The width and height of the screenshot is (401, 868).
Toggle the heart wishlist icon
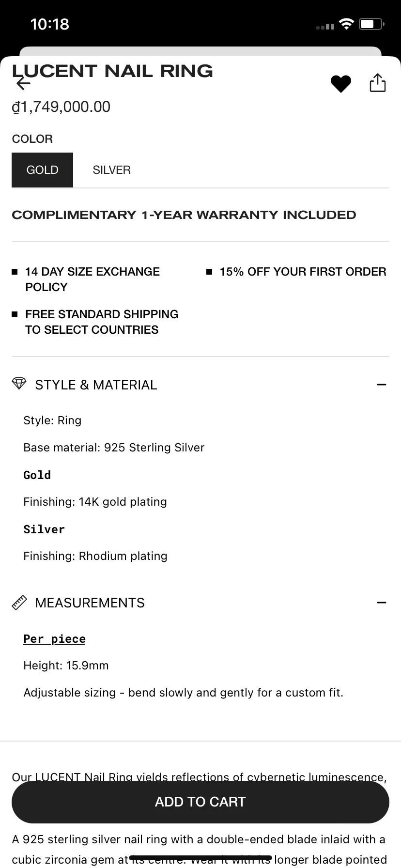(341, 84)
